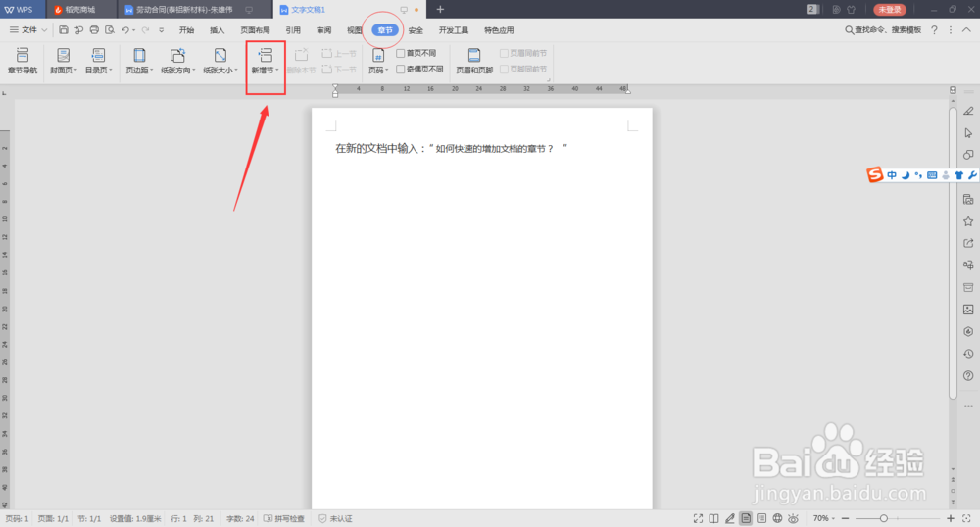980x527 pixels.
Task: Click the undo arrow icon
Action: [125, 30]
